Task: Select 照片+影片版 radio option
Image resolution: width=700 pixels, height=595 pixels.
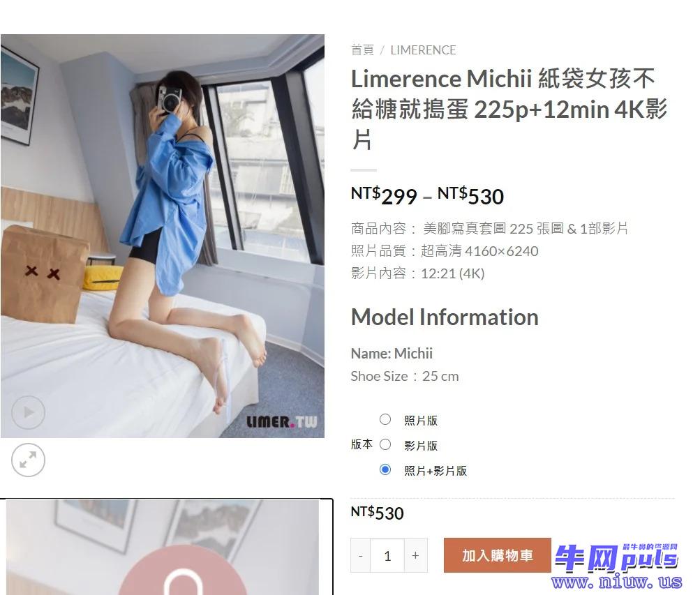Action: [x=385, y=469]
